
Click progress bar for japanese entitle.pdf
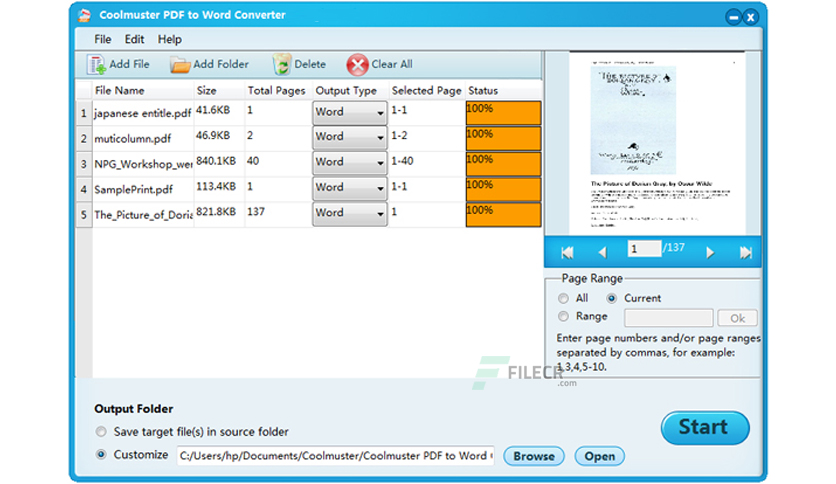coord(503,112)
